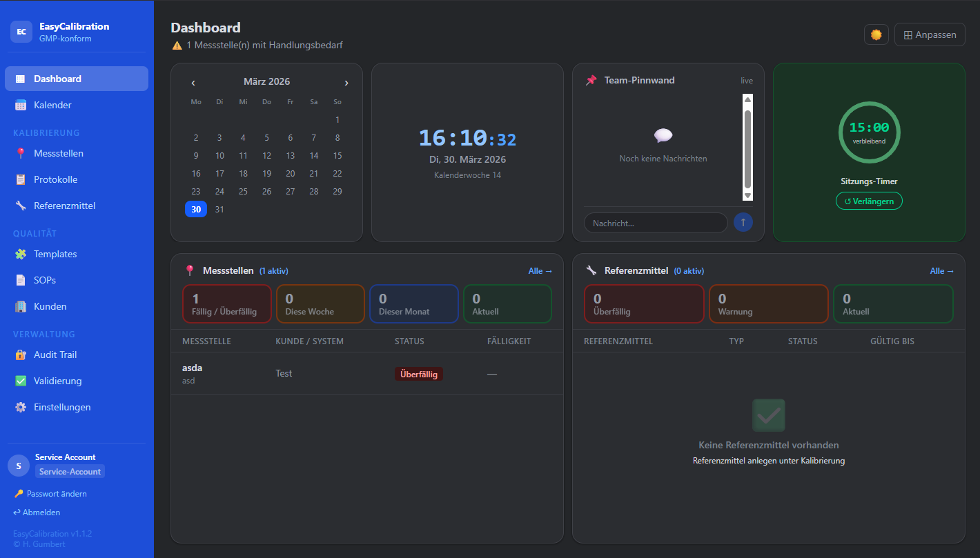Click the Templates puzzle piece icon
The image size is (980, 558).
click(x=21, y=254)
